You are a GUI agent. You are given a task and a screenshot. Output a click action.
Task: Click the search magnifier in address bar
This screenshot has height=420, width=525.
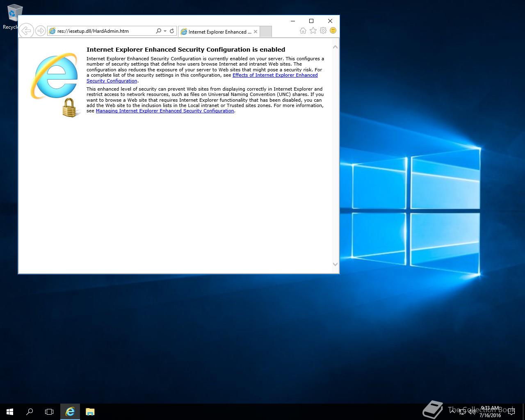158,31
